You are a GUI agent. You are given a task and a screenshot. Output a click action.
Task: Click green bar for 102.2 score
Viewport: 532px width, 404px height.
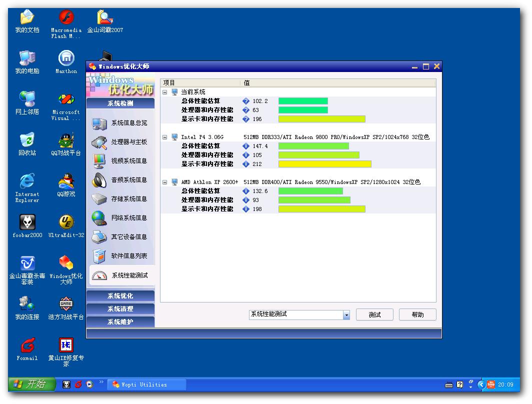coord(303,101)
